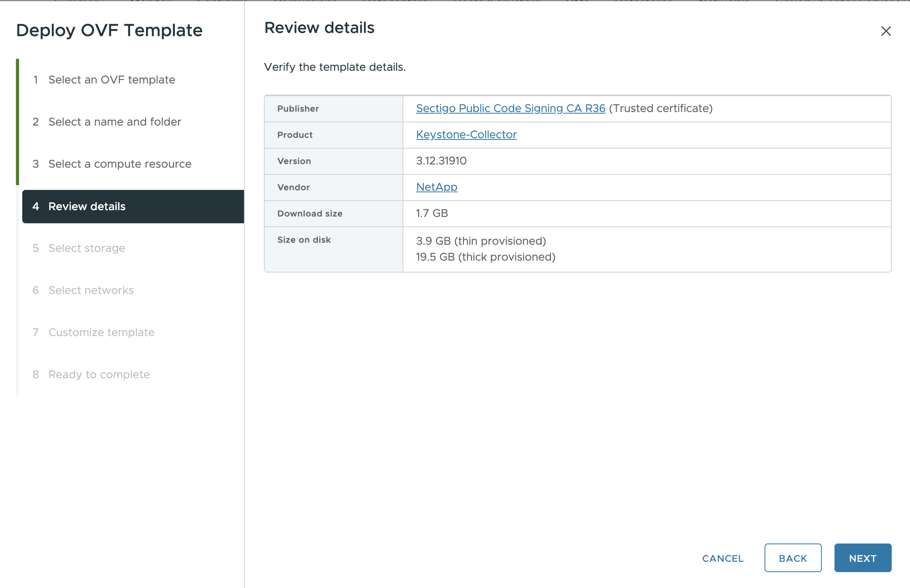Screen dimensions: 910x588
Task: Jump to step 3 Select a compute resource
Action: click(120, 164)
